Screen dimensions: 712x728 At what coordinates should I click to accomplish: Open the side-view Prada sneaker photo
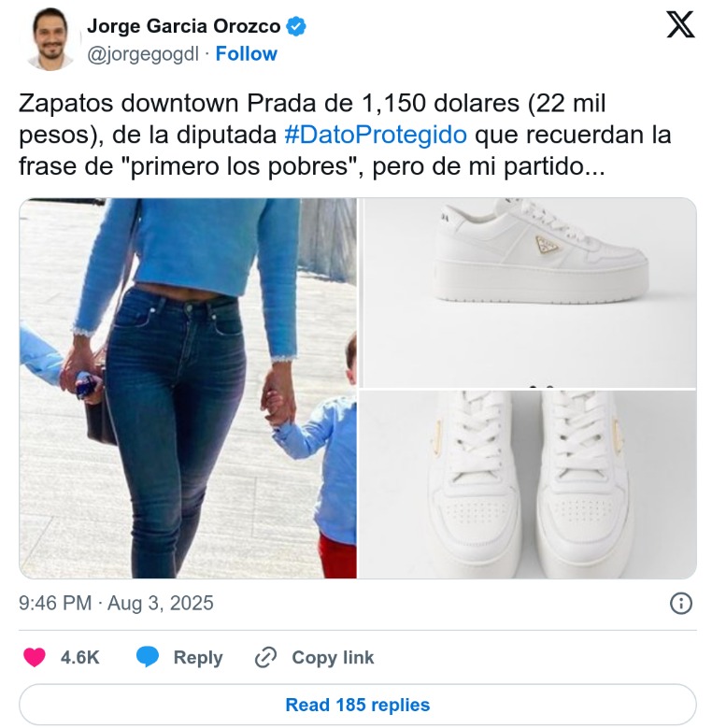(530, 293)
